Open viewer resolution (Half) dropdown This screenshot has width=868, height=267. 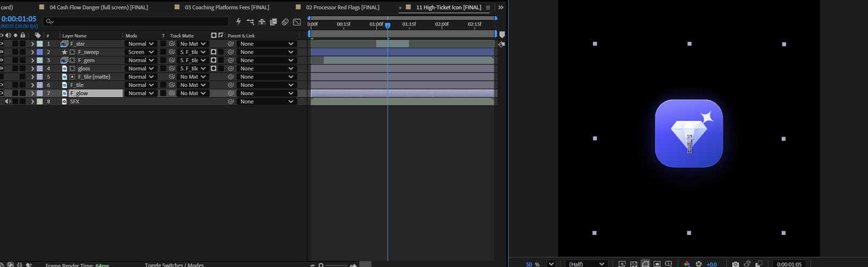(x=585, y=264)
